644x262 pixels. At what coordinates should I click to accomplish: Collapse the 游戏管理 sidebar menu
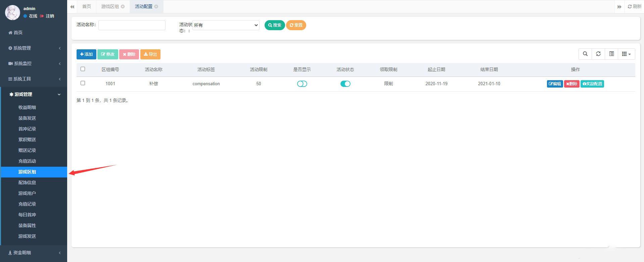(34, 94)
